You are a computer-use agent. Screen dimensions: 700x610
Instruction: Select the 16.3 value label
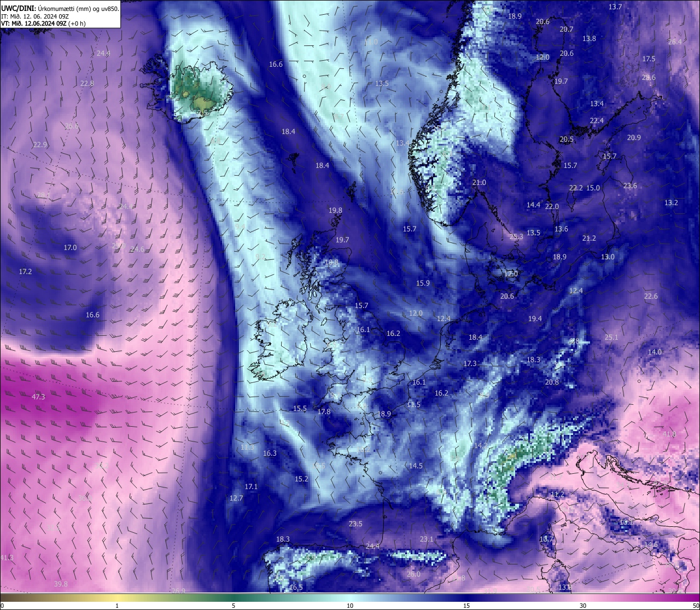coord(270,454)
